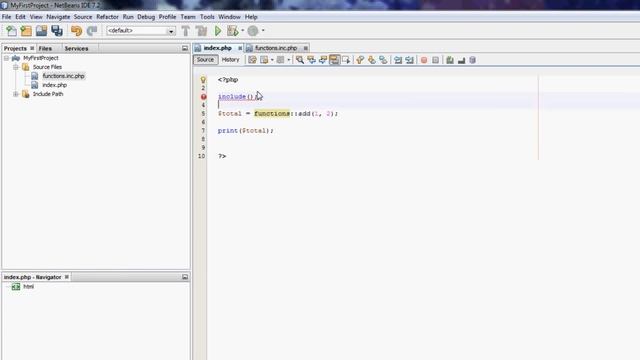Click Shift Line Right icon
Screen dimensions: 640x360
coord(409,60)
